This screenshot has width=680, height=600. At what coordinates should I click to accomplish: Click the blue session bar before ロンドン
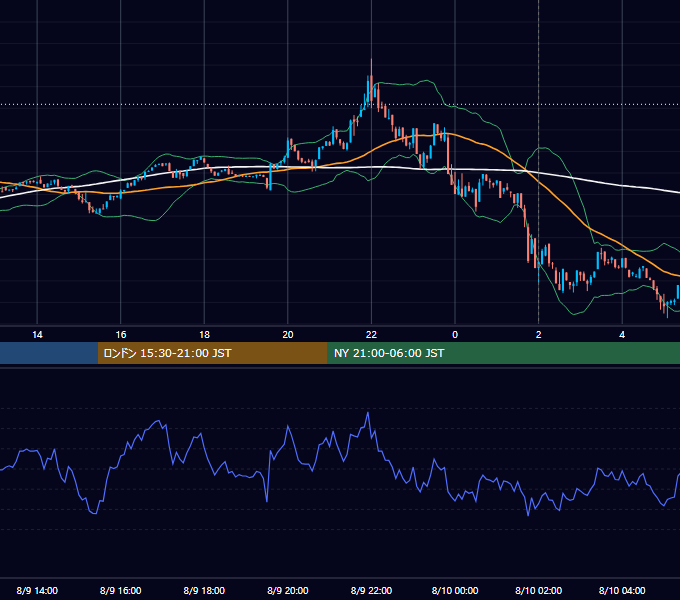(x=49, y=353)
